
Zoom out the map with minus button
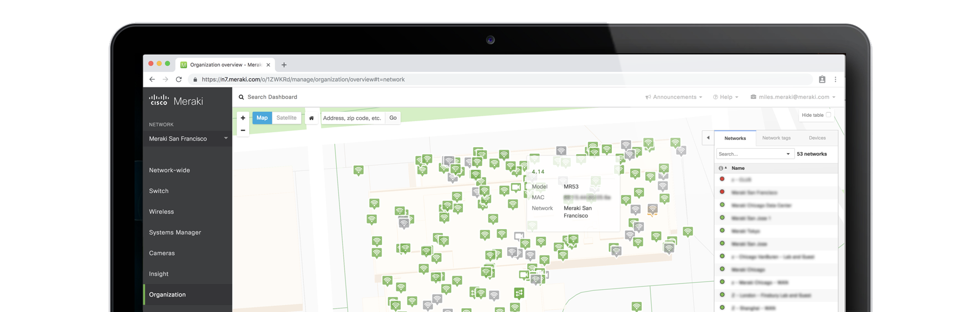coord(243,131)
